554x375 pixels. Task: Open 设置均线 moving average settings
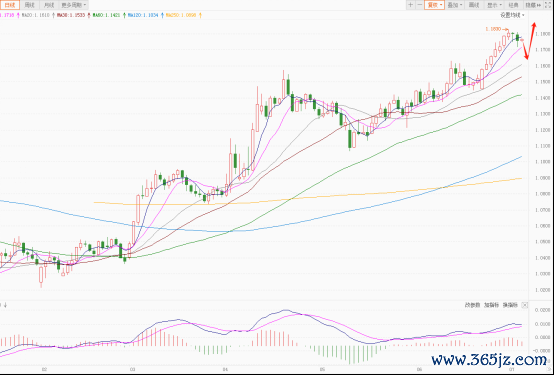512,15
